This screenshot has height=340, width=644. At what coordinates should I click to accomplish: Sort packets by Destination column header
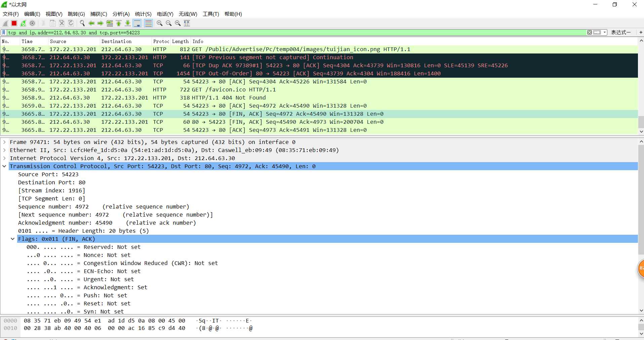[x=126, y=41]
